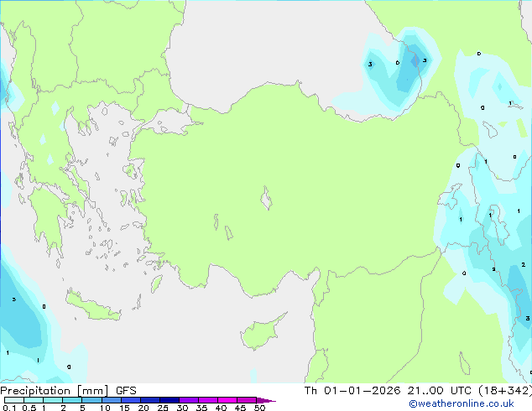Click the legend label '40'
Image resolution: width=532 pixels, height=411 pixels.
click(x=221, y=408)
